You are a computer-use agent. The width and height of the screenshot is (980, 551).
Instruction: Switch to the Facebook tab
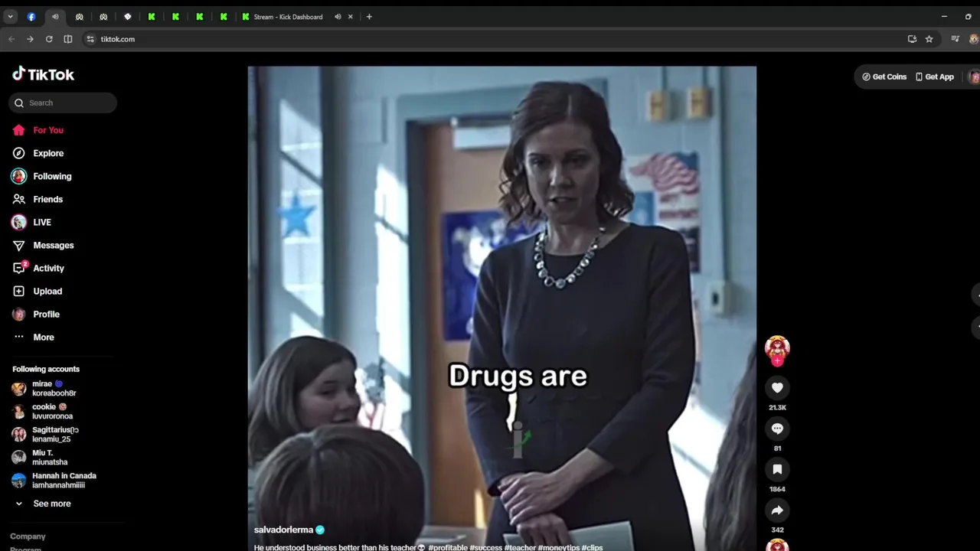click(x=31, y=17)
